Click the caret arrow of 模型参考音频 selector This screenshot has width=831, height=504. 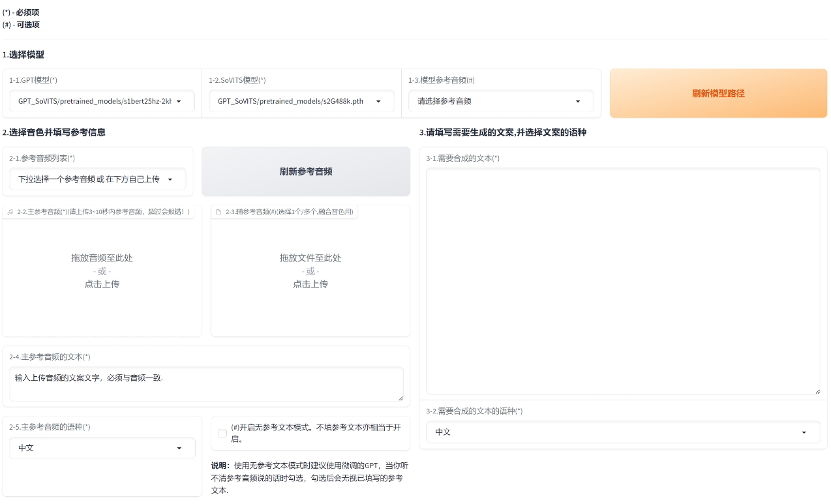tap(578, 101)
